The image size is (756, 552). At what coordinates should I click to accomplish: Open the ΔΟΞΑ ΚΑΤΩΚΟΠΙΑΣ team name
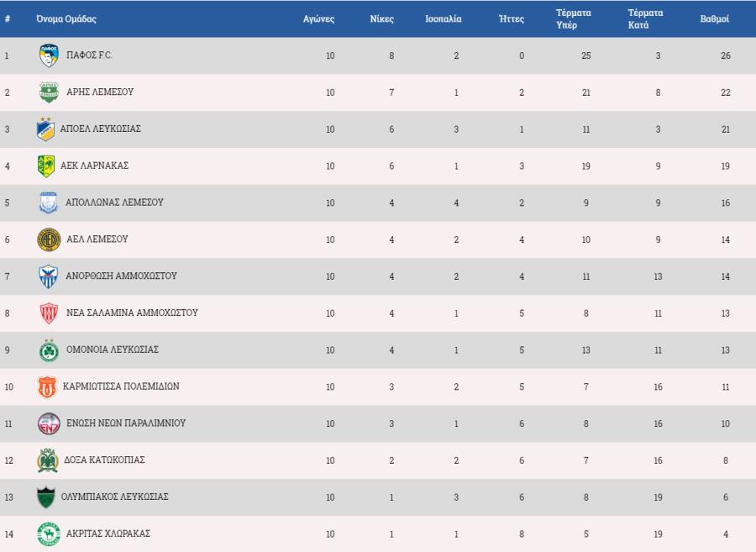click(104, 460)
